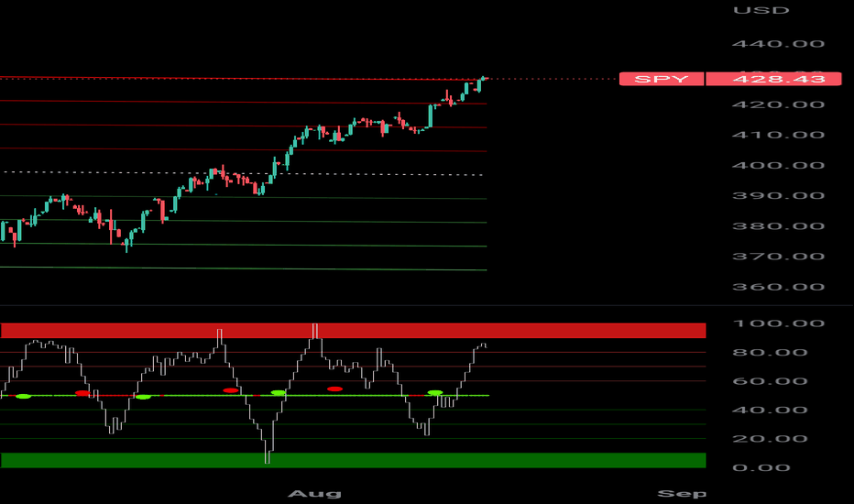Click the USD currency label
Screen dimensions: 854x504
pos(761,10)
